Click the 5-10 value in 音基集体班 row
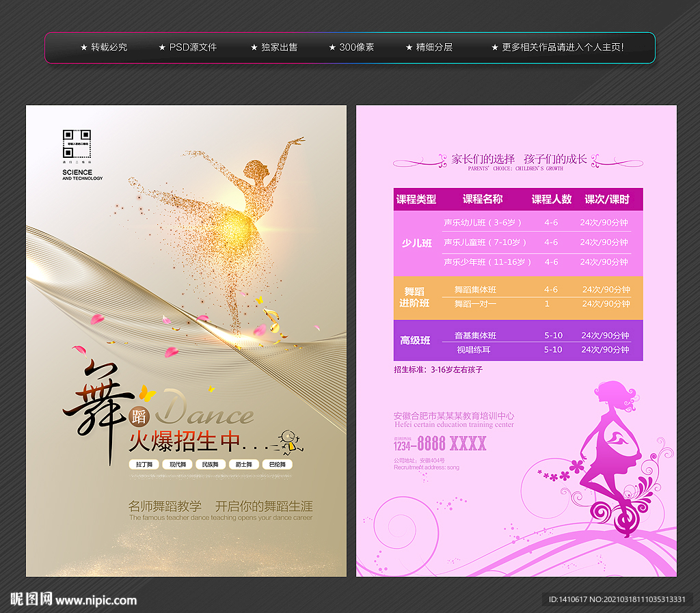700x613 pixels. pyautogui.click(x=553, y=336)
